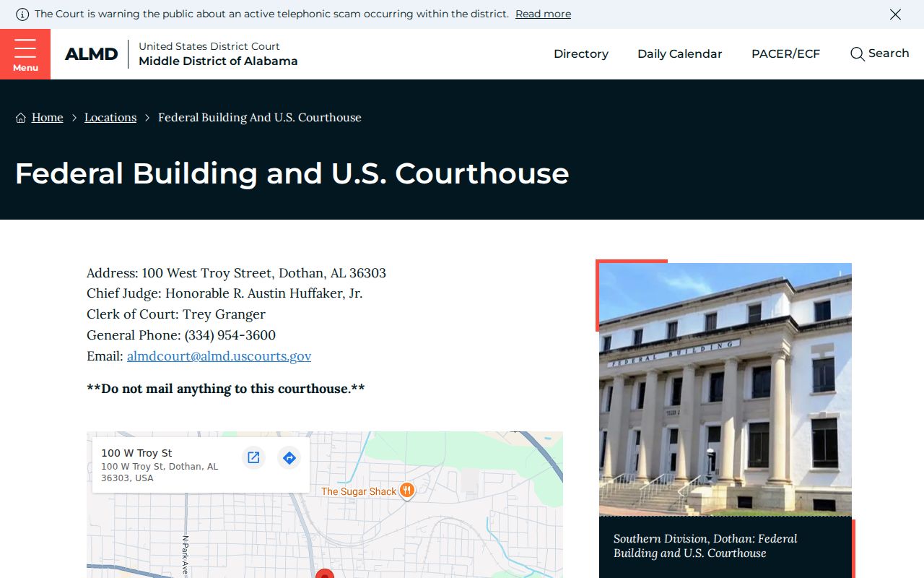924x578 pixels.
Task: Click the N Park Ave street label on map
Action: (186, 555)
